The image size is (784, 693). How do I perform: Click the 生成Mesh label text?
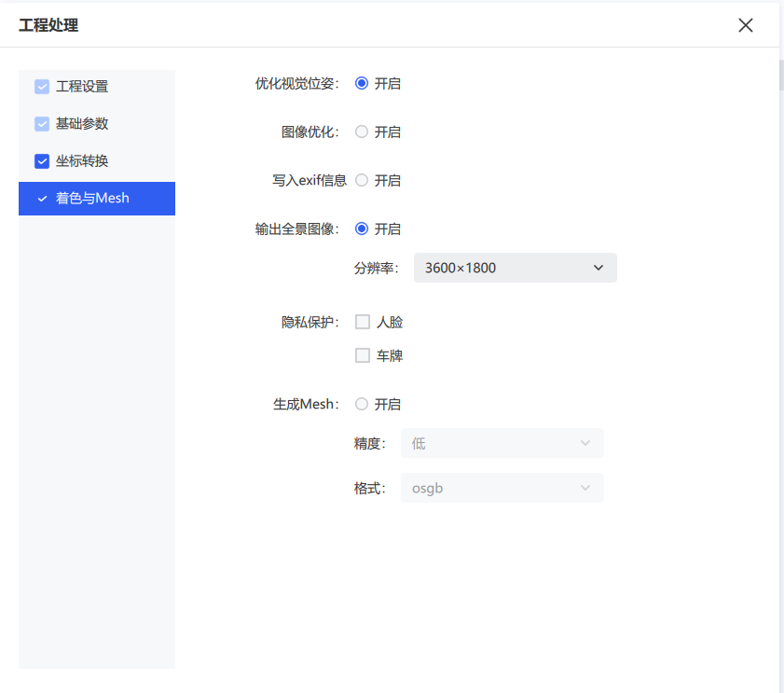tap(306, 404)
